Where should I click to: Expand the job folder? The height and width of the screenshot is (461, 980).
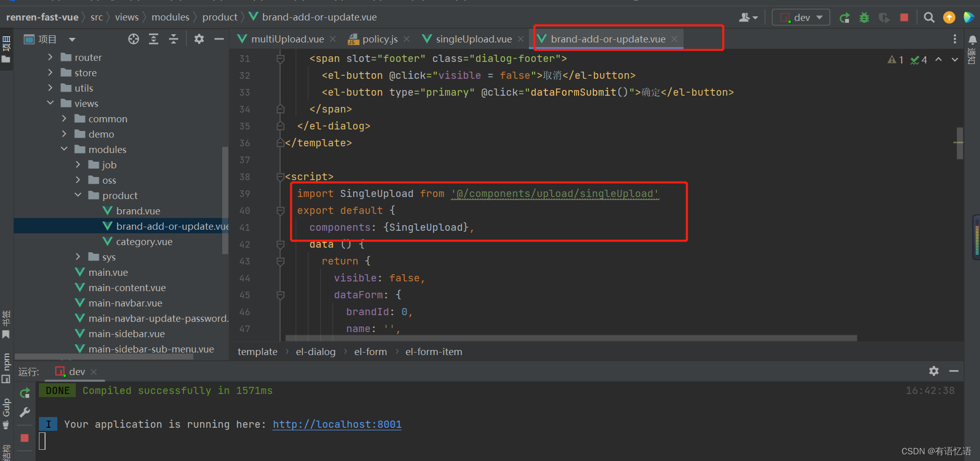click(x=78, y=164)
